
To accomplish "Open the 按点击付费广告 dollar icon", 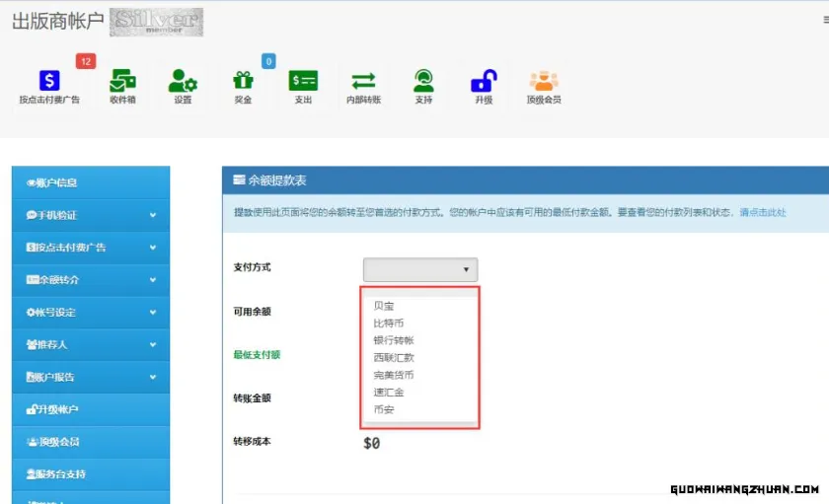I will (49, 81).
